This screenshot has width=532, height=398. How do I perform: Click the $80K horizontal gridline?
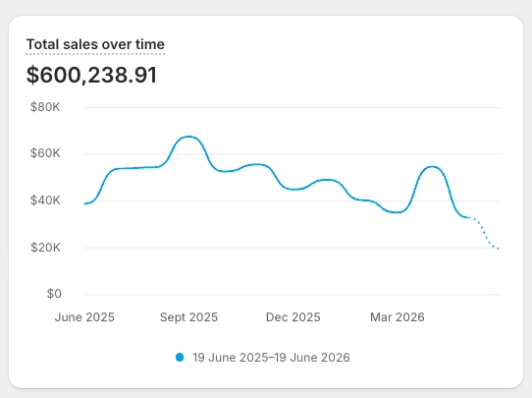click(293, 108)
